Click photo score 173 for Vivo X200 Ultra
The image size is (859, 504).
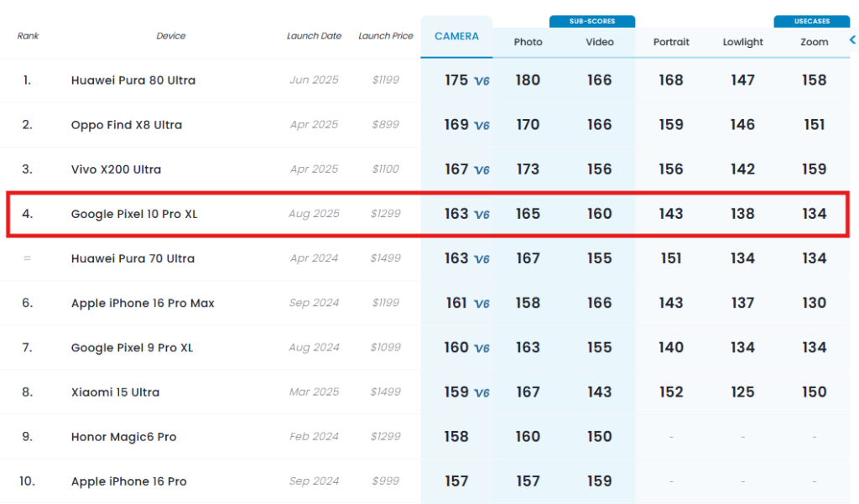[528, 169]
